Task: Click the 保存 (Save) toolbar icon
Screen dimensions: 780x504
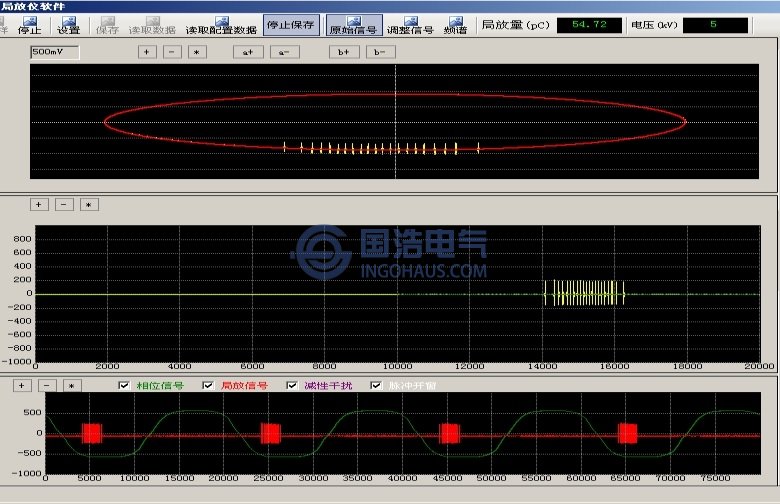Action: 107,25
